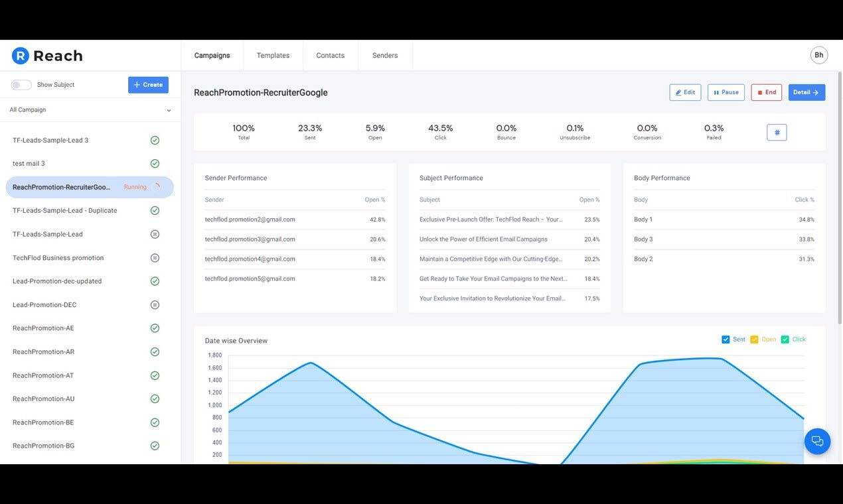
Task: Click checkmark icon next to ReachPromotion-AE
Action: click(x=155, y=328)
